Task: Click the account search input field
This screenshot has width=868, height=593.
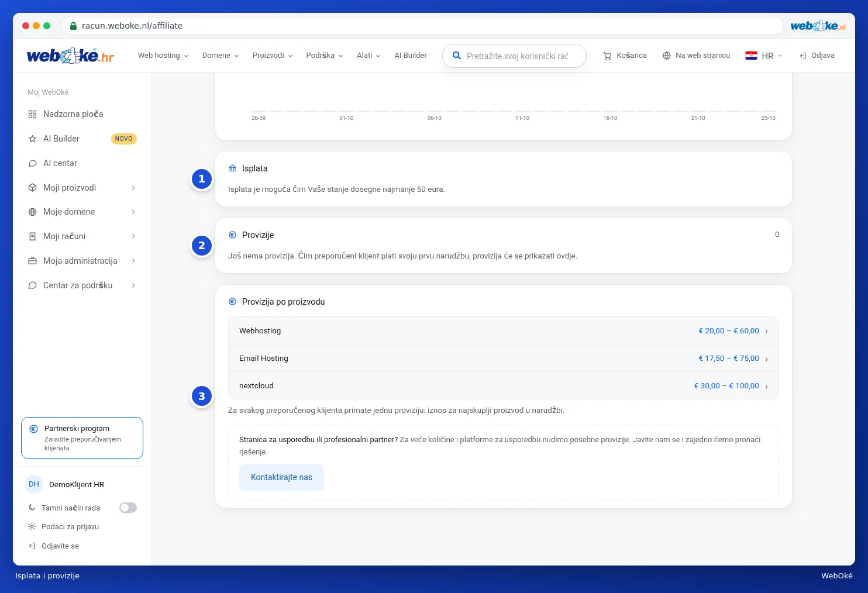Action: pos(514,56)
